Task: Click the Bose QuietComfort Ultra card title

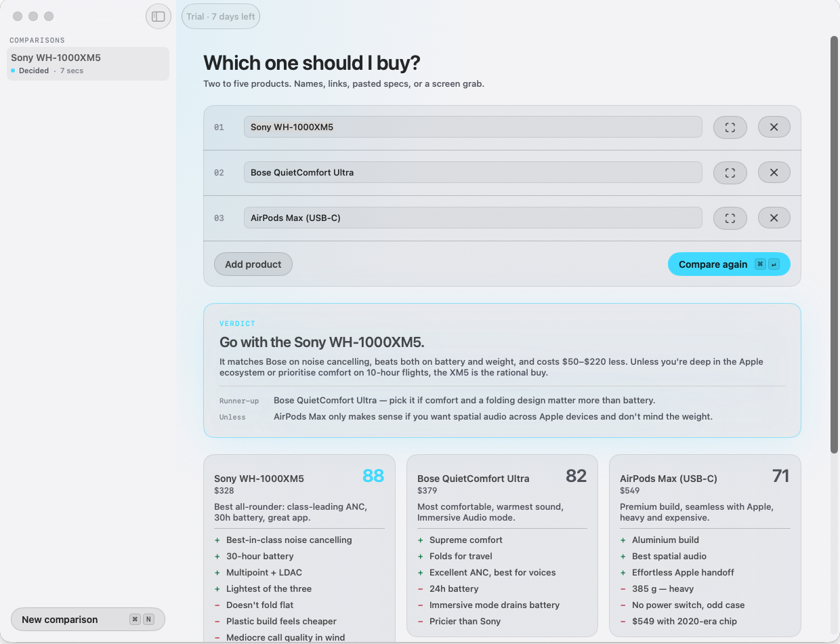Action: (474, 479)
